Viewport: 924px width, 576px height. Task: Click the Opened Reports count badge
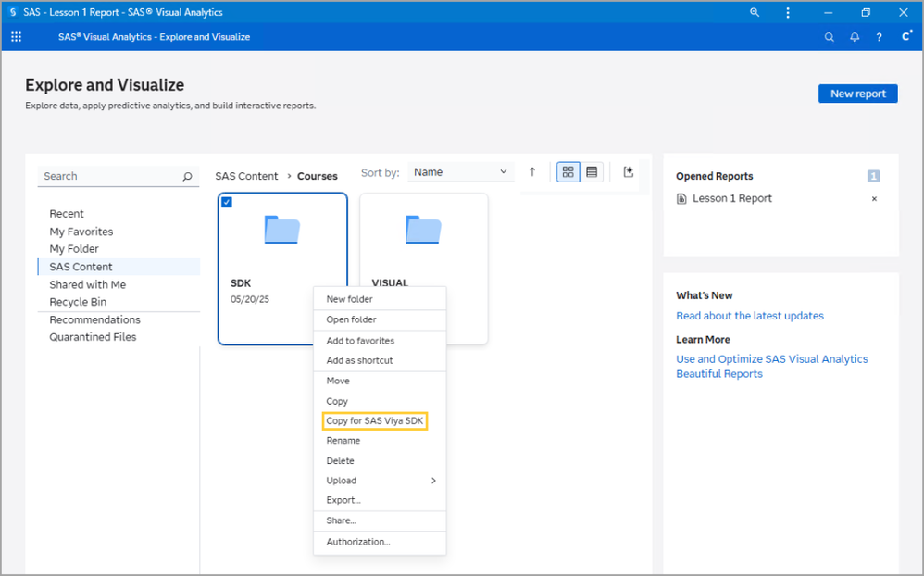873,176
